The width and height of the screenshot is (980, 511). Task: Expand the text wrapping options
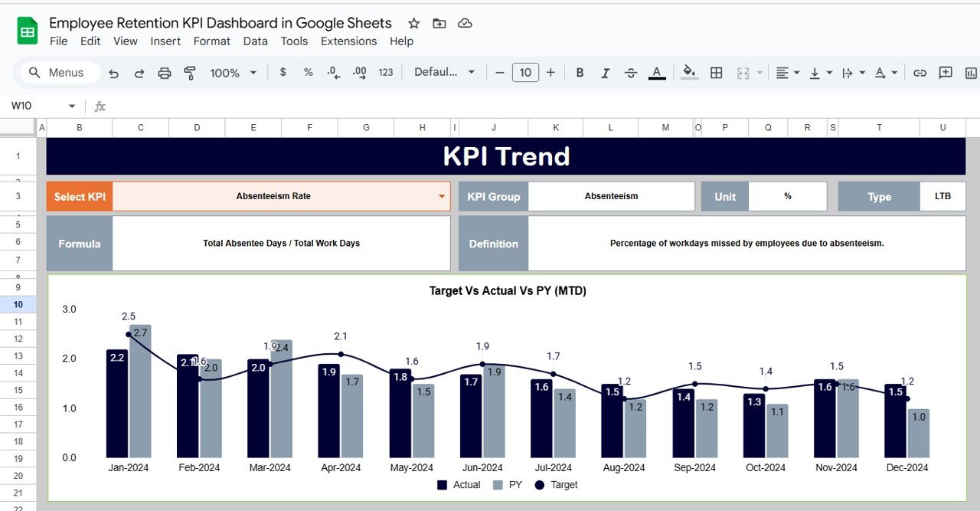tap(863, 72)
